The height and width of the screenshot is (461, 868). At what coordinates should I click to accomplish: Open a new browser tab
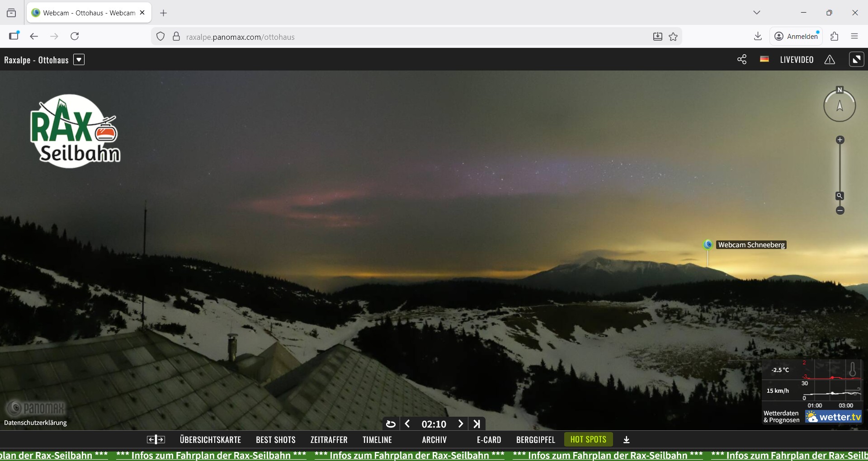[164, 13]
